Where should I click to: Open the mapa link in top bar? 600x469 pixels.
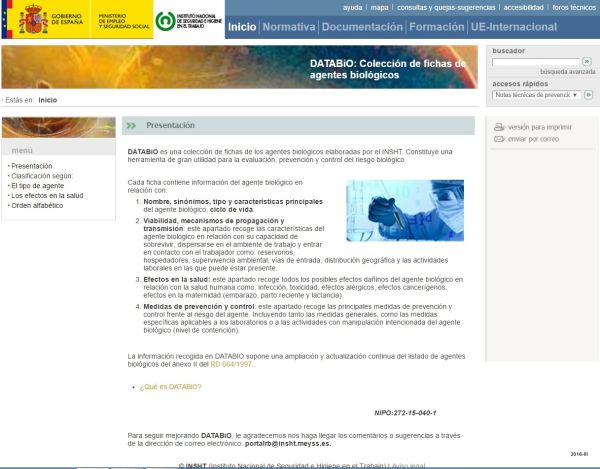coord(379,7)
